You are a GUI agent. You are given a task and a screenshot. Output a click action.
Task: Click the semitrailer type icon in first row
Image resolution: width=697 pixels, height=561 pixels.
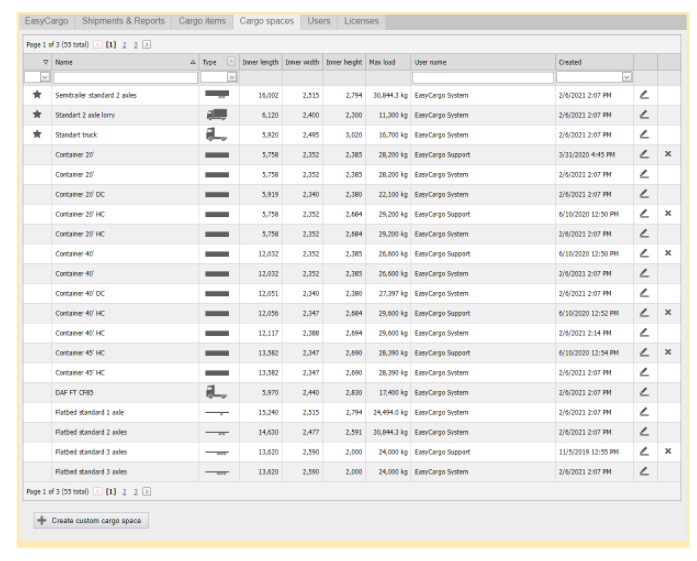tap(217, 94)
